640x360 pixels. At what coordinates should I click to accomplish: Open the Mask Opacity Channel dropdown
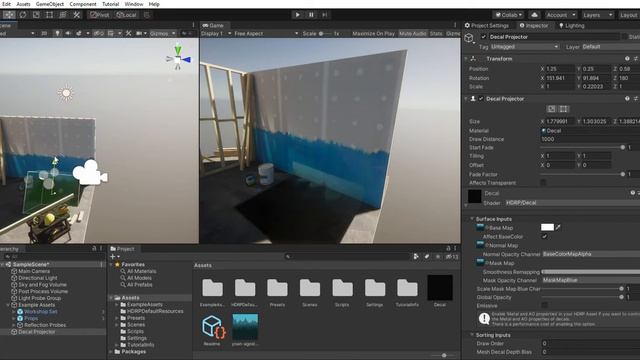click(591, 280)
